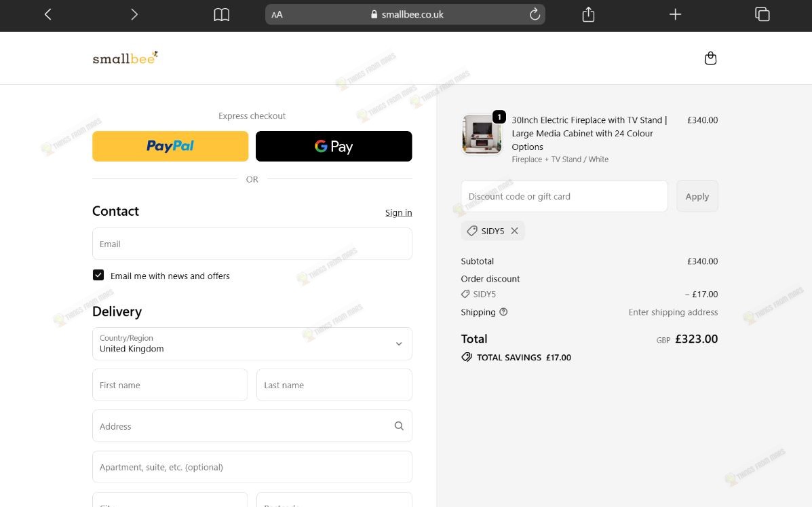The height and width of the screenshot is (507, 812).
Task: Reload the page with the refresh icon
Action: 535,14
